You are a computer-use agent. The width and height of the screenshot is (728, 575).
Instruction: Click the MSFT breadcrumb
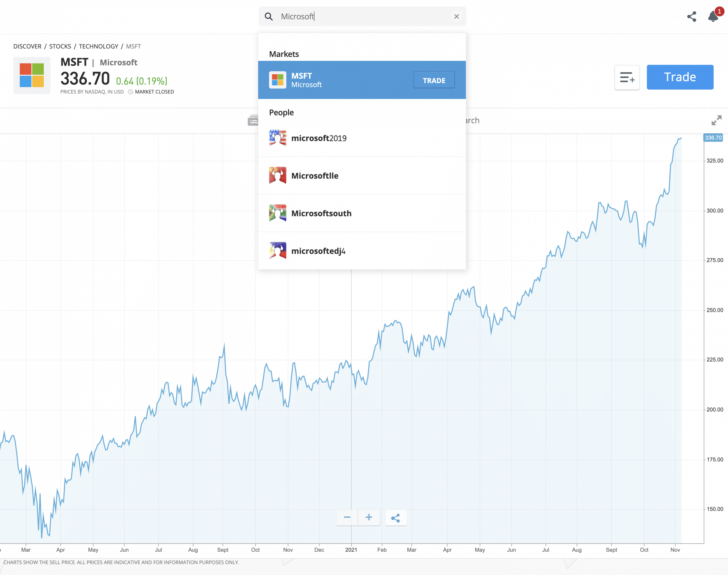pos(134,46)
